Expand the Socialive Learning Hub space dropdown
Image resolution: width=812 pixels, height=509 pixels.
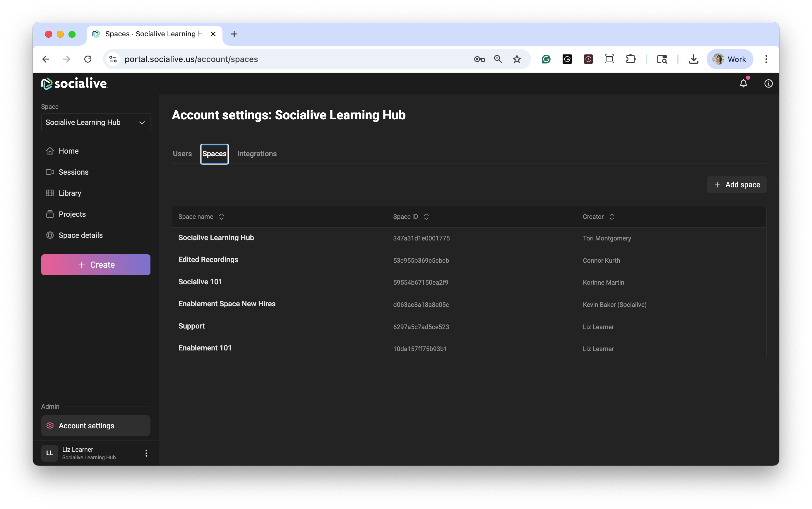(96, 123)
